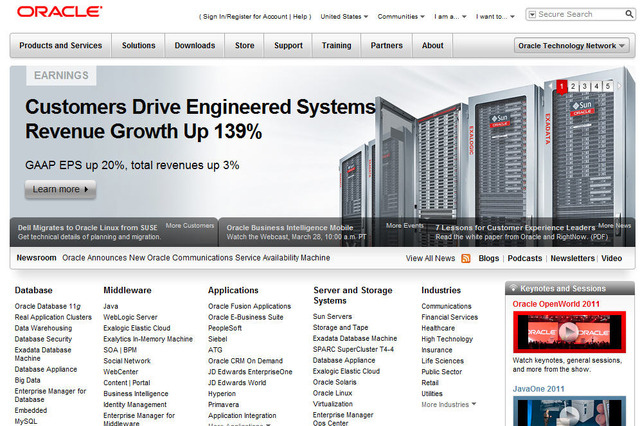Go to next banner slide arrow
640x426 pixels.
point(619,86)
